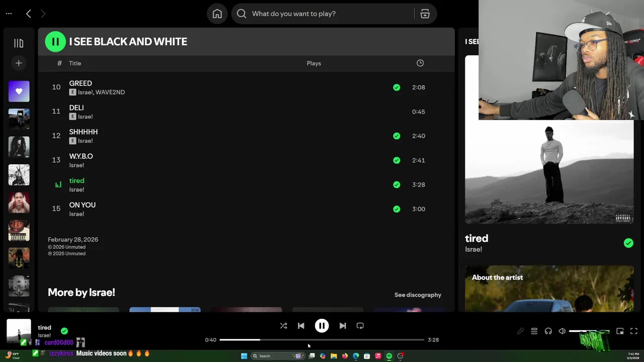The width and height of the screenshot is (644, 362).
Task: Open Israe! artist link in the right panel
Action: 473,250
